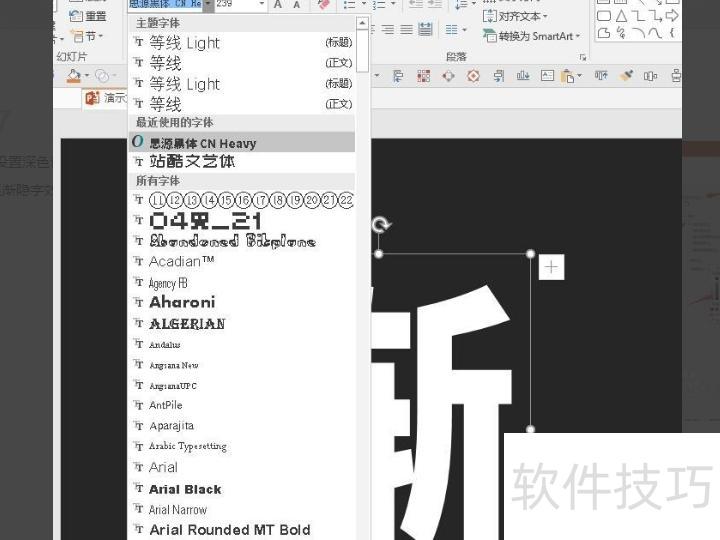Open the Convert to SmartArt (转换为 SmartArt) menu

[x=531, y=35]
